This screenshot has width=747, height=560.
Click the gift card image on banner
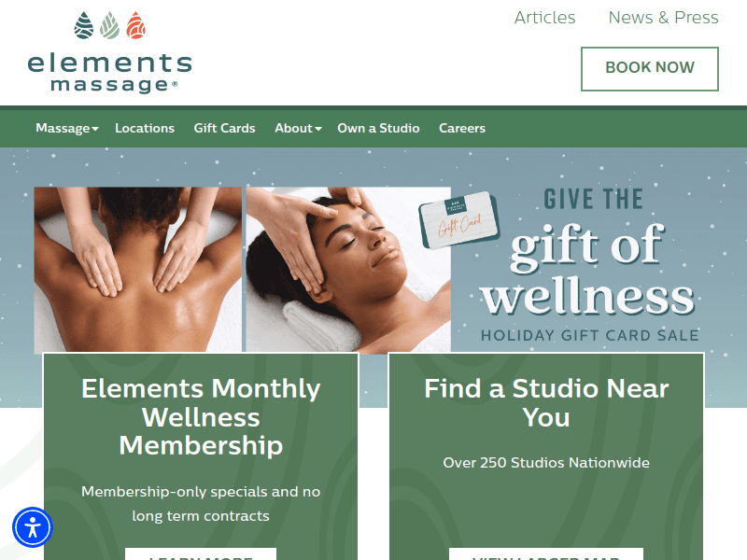[459, 220]
